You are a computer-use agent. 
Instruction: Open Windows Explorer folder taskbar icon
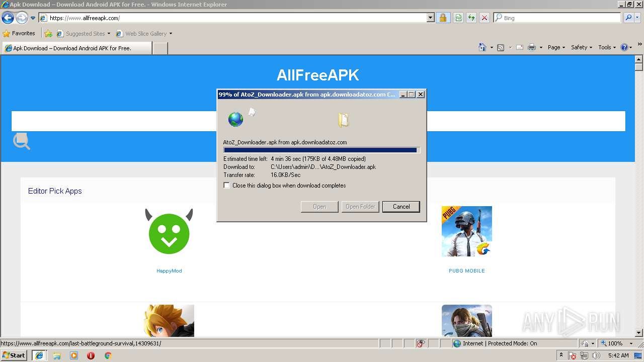coord(57,355)
